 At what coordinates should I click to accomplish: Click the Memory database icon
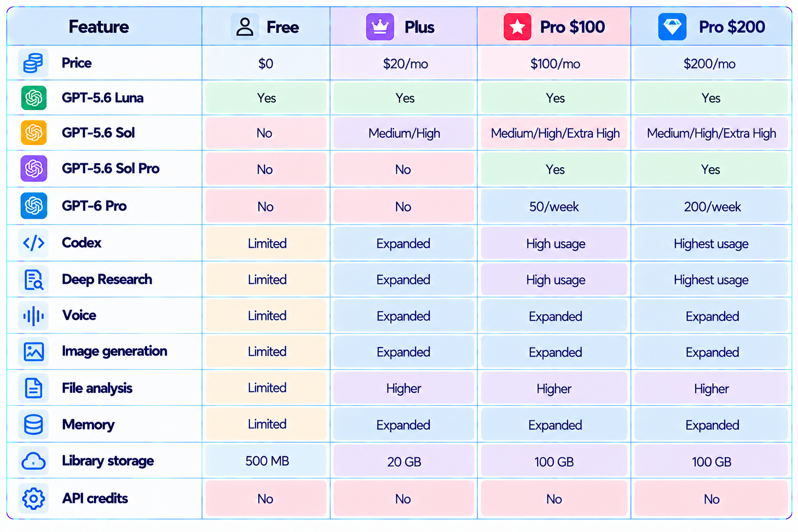34,424
